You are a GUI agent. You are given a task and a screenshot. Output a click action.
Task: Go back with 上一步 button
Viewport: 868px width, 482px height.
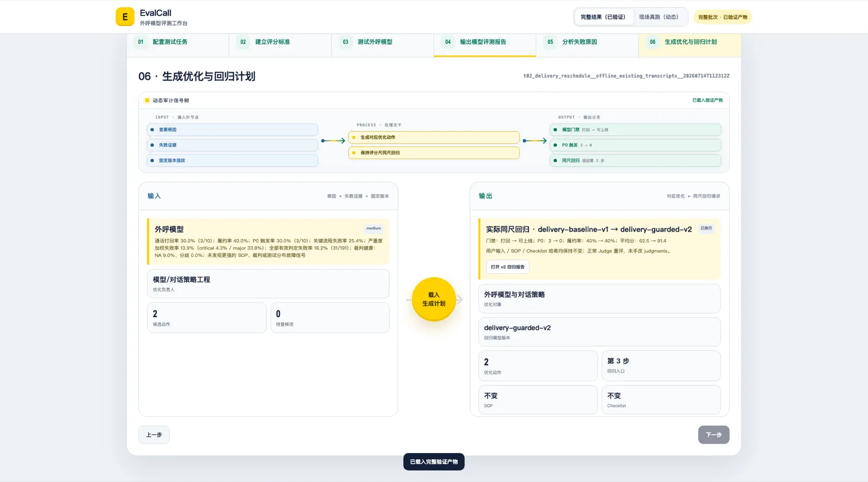(x=154, y=435)
